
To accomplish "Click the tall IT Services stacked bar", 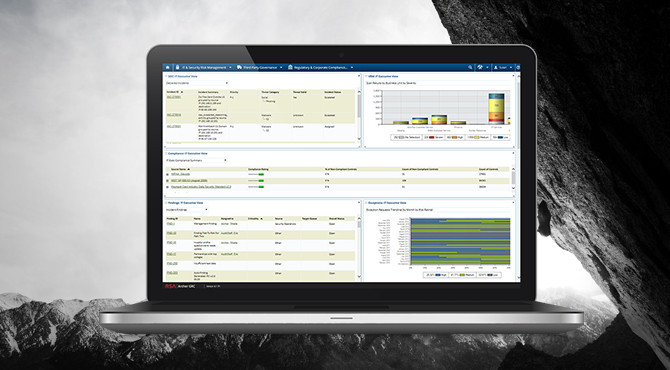I will (x=496, y=109).
